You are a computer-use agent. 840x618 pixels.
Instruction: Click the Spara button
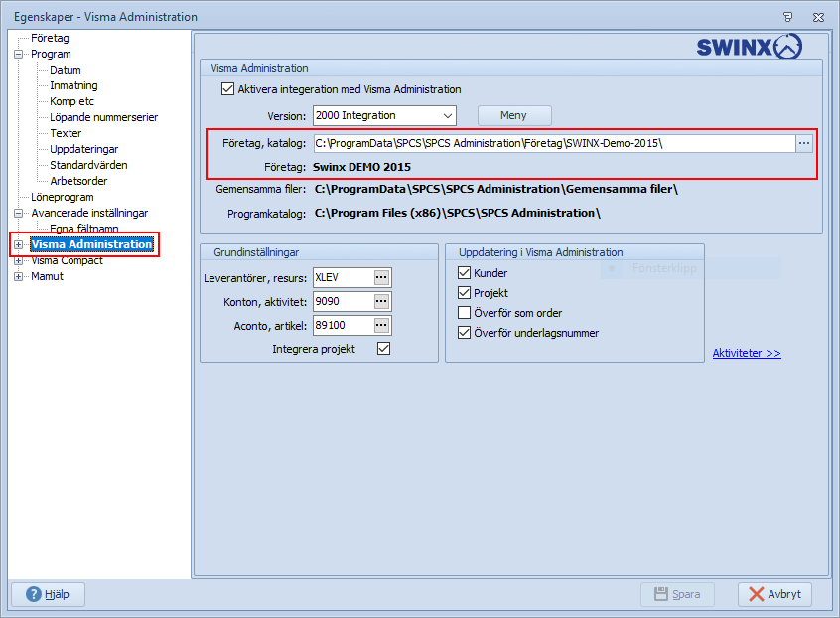click(677, 594)
